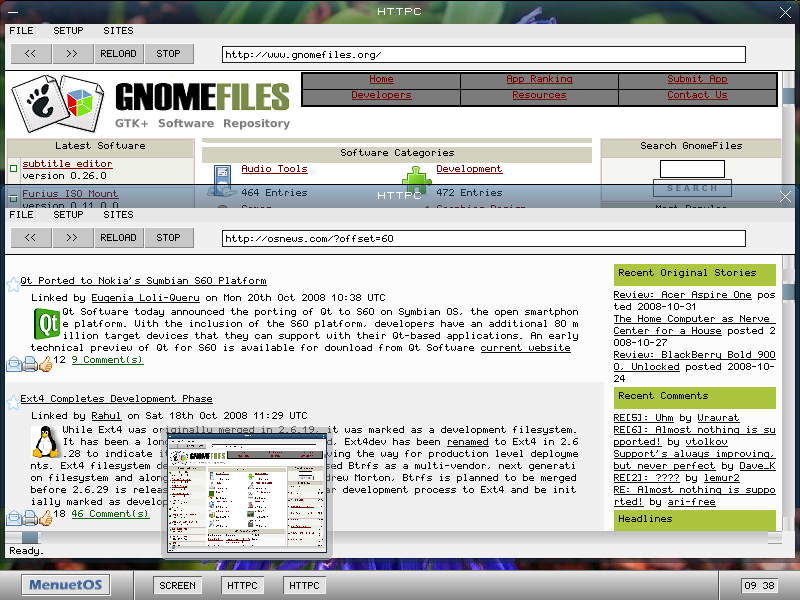Click the thumbs-up icon under the Ext4 story

coord(45,518)
